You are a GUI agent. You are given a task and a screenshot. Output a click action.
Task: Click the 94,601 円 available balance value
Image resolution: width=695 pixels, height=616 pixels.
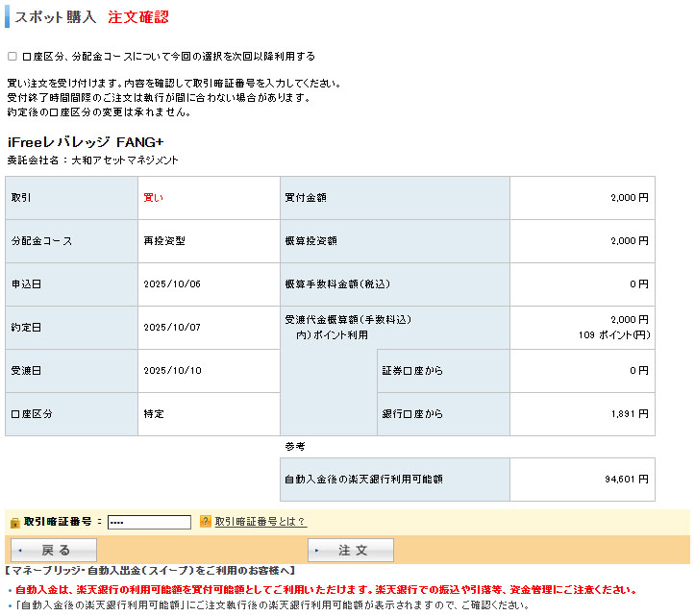[627, 479]
